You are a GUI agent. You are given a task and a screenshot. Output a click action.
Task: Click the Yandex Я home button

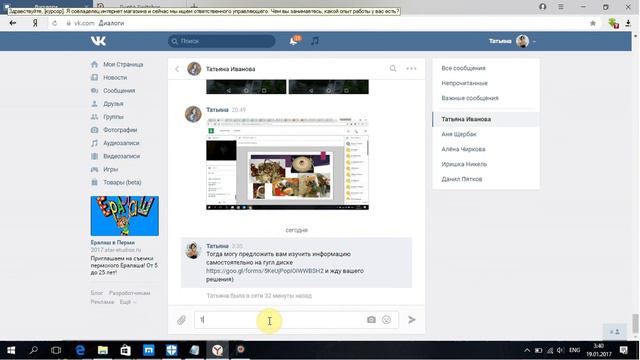point(35,23)
